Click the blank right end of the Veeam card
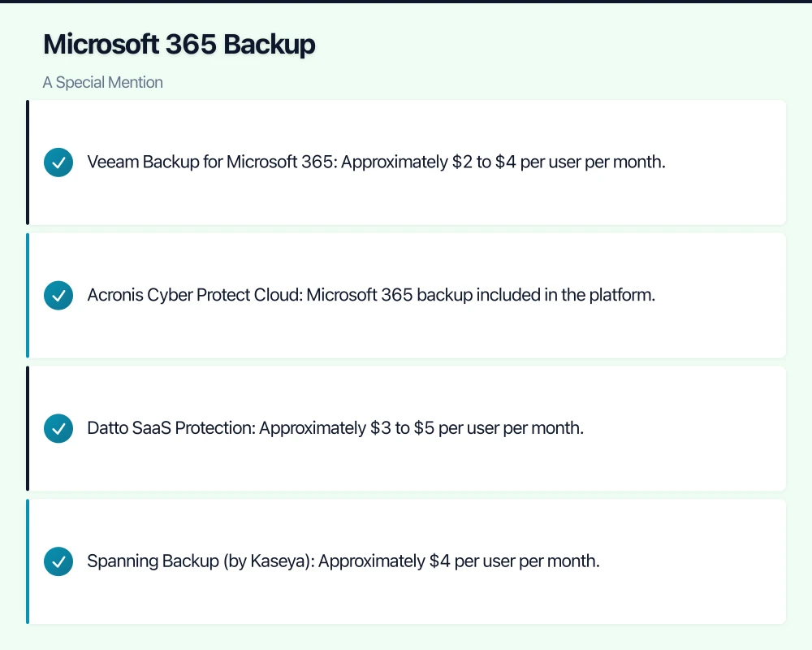The height and width of the screenshot is (650, 812). [731, 162]
